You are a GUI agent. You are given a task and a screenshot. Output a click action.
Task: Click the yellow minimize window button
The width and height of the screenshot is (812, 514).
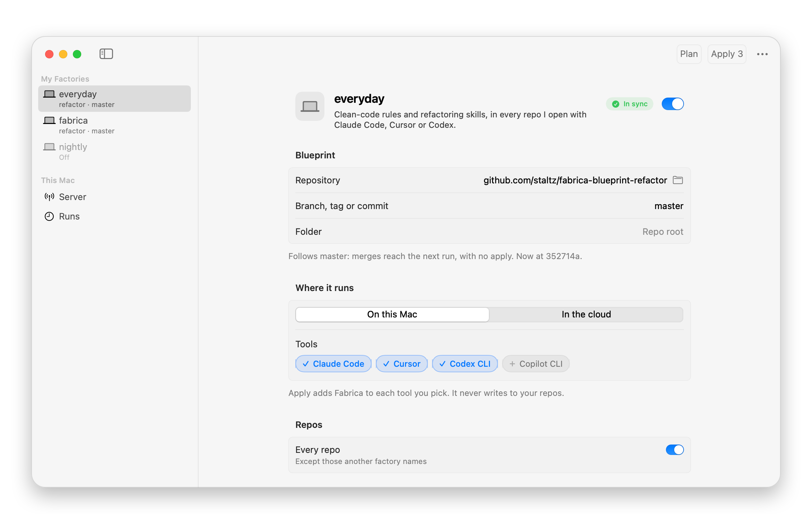pyautogui.click(x=63, y=54)
